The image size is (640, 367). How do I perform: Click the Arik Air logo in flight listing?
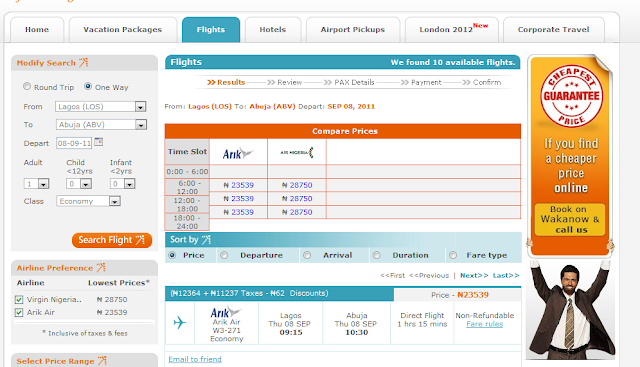coord(226,312)
